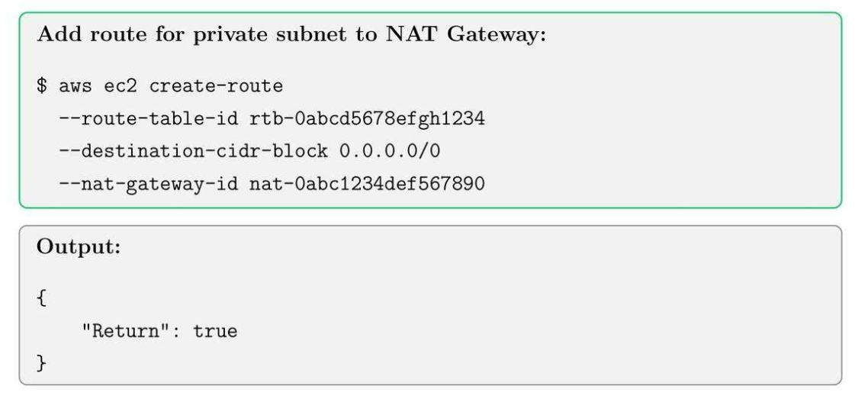Click the closing curly brace in output

[x=41, y=364]
